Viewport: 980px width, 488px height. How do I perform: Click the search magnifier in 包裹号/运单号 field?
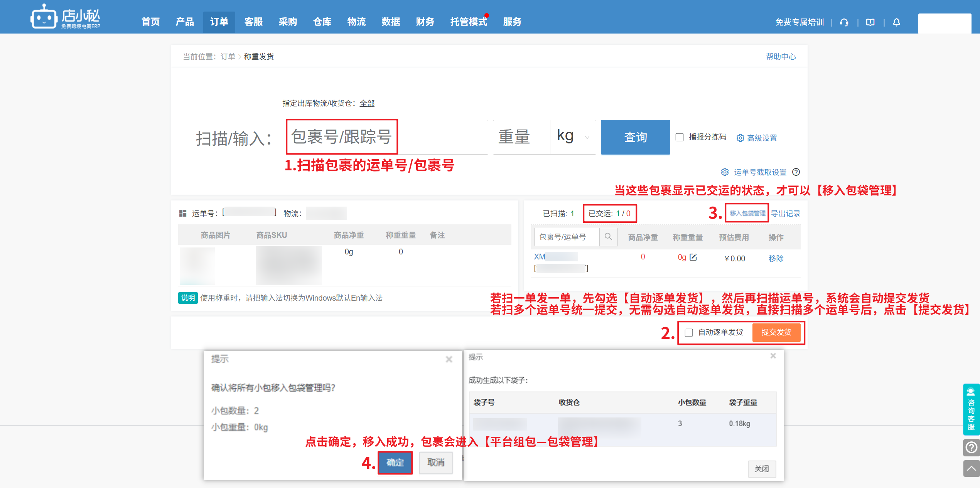[608, 237]
